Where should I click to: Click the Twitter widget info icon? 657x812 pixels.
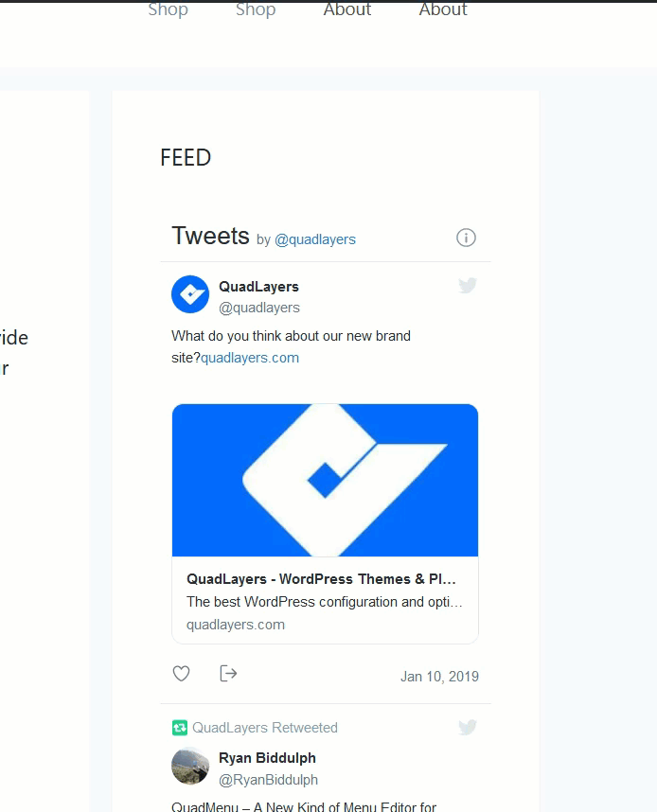tap(466, 238)
